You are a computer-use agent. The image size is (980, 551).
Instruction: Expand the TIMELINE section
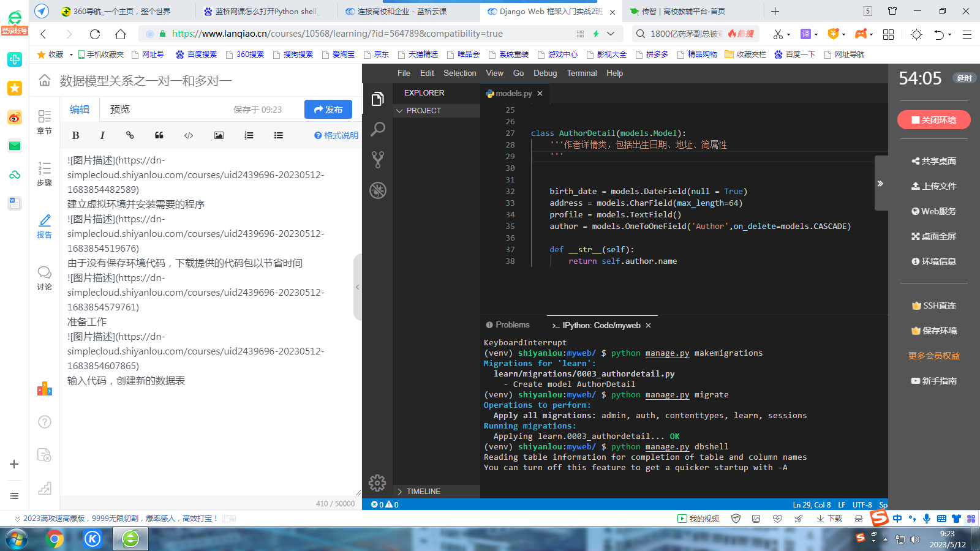click(423, 492)
